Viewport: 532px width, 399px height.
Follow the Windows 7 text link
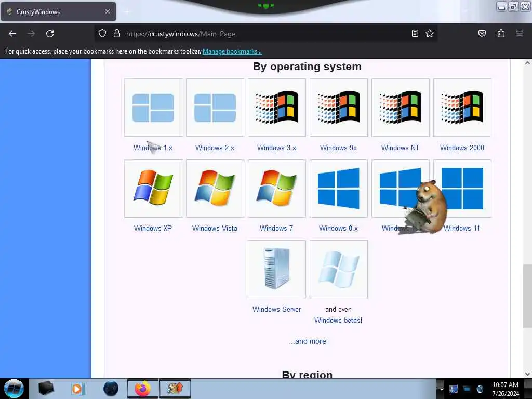pos(276,228)
